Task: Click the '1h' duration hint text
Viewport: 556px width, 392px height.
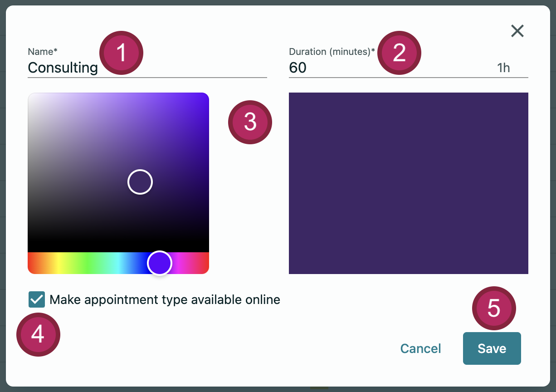Action: click(503, 68)
